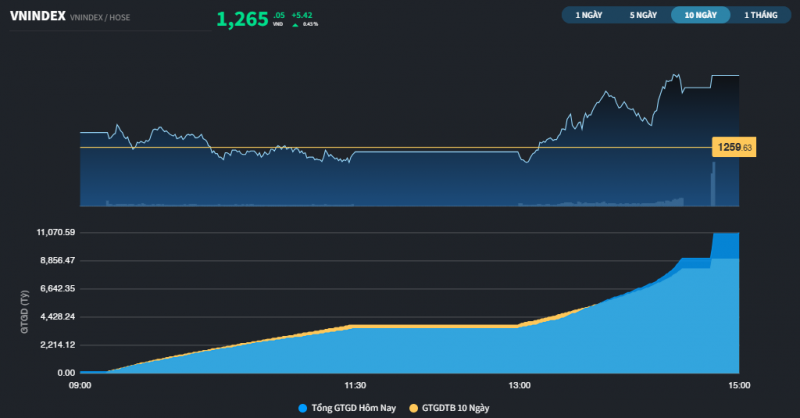
Task: Click the 1,265 index value
Action: pyautogui.click(x=242, y=18)
